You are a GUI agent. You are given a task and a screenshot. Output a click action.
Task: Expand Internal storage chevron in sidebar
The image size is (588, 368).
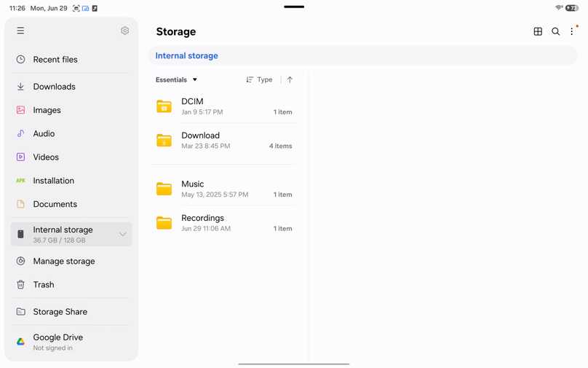(123, 235)
